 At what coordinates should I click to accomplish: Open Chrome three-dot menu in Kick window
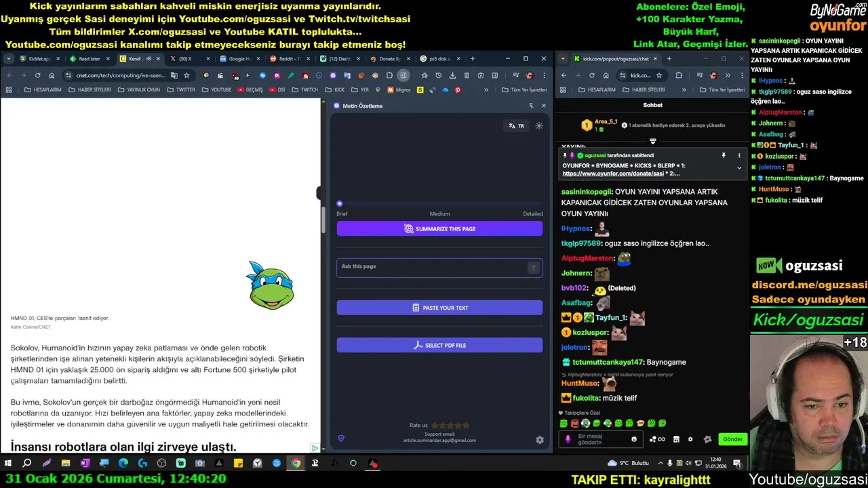click(741, 75)
